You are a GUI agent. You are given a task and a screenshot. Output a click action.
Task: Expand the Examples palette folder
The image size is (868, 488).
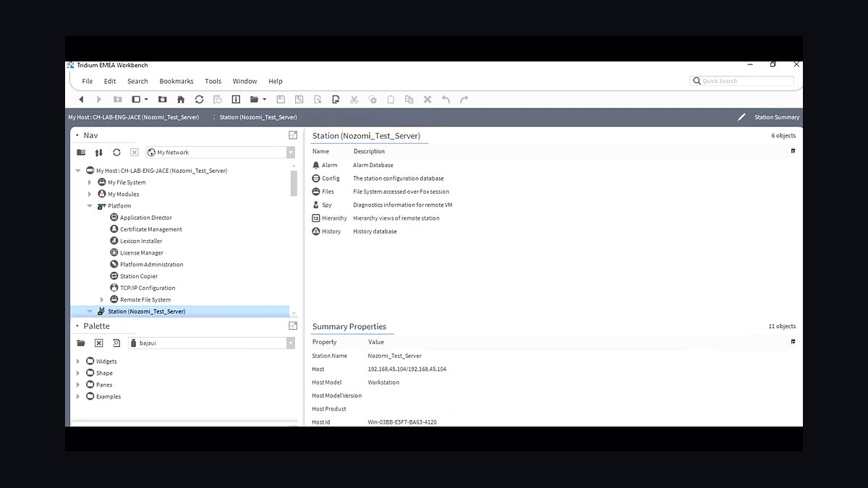[x=78, y=396]
